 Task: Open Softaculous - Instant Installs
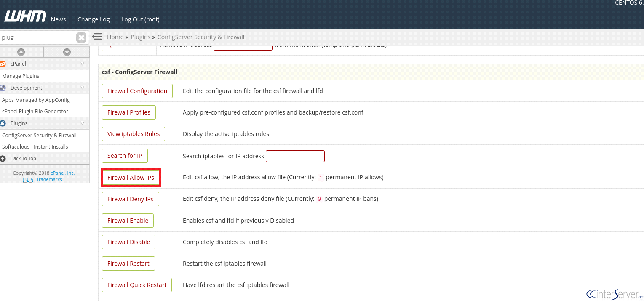[35, 147]
